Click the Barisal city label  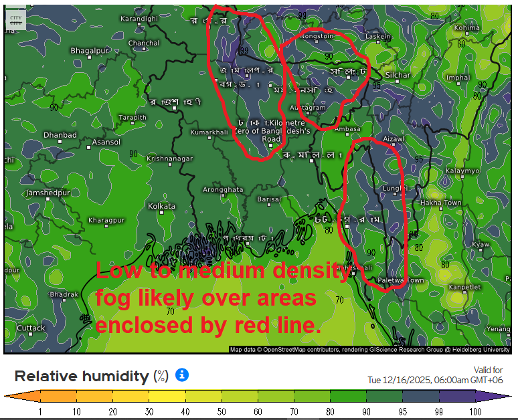[x=268, y=199]
